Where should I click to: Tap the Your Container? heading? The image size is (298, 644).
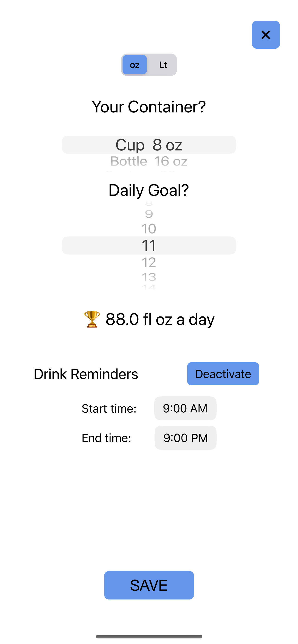coord(149,107)
